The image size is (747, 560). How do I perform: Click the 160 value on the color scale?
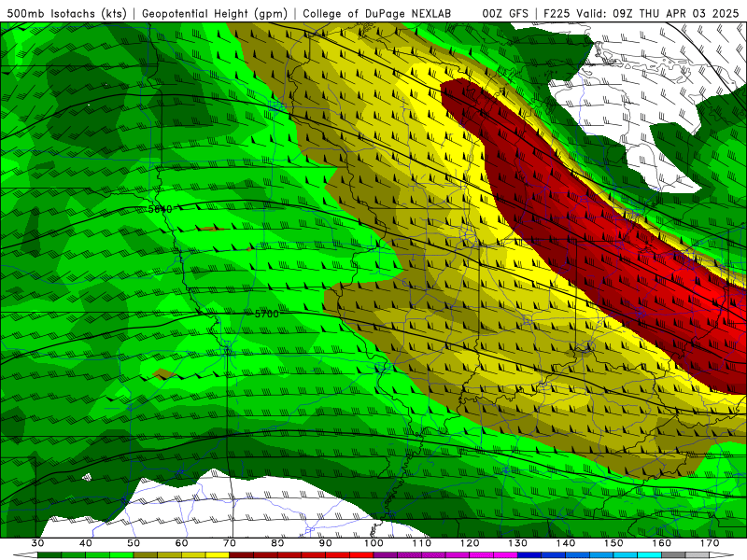(x=662, y=543)
